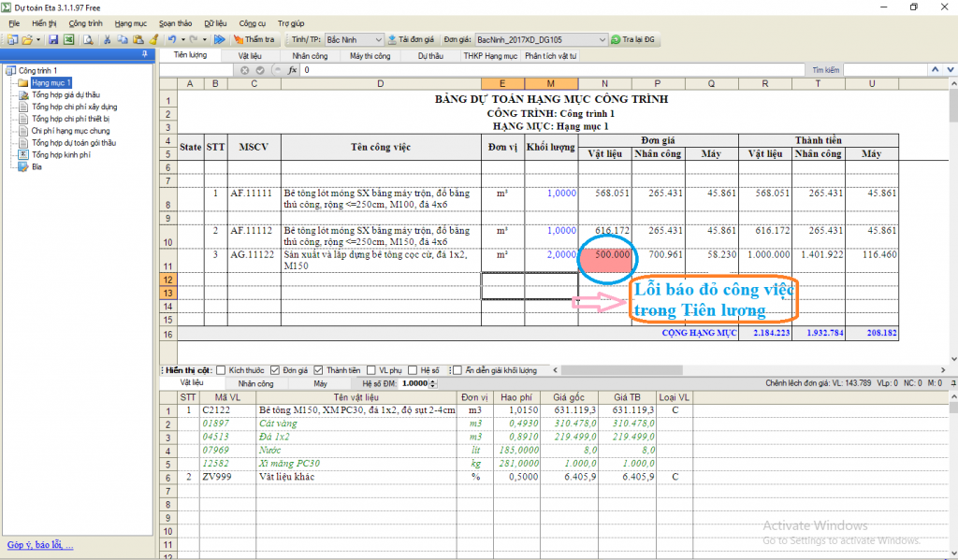Open the Hạng mục menu
The height and width of the screenshot is (560, 958).
(130, 22)
